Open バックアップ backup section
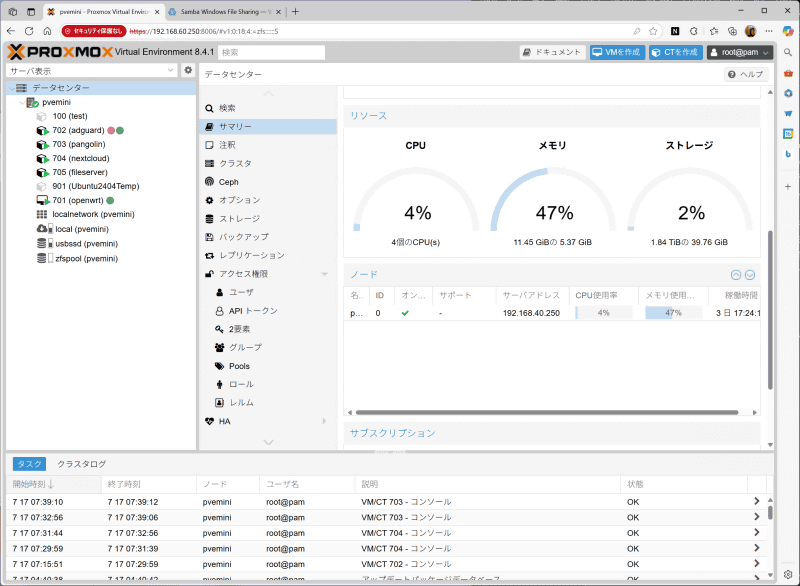Image resolution: width=800 pixels, height=586 pixels. 243,237
